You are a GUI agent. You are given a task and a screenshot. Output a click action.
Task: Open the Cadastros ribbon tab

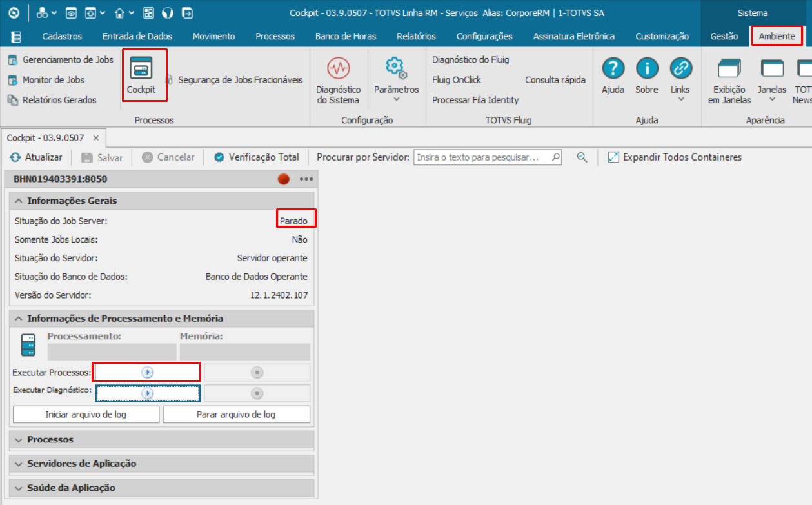click(62, 36)
